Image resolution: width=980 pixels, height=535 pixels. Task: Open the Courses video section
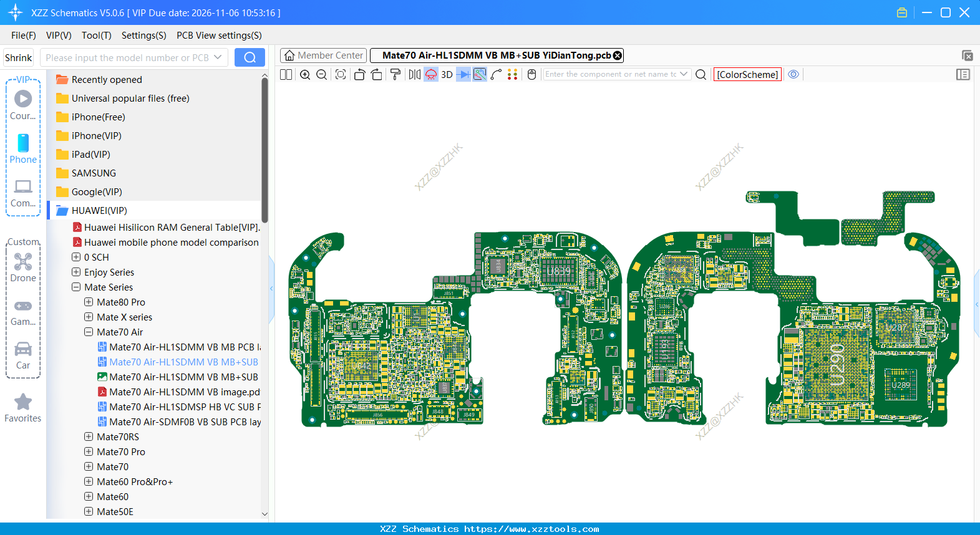tap(23, 105)
